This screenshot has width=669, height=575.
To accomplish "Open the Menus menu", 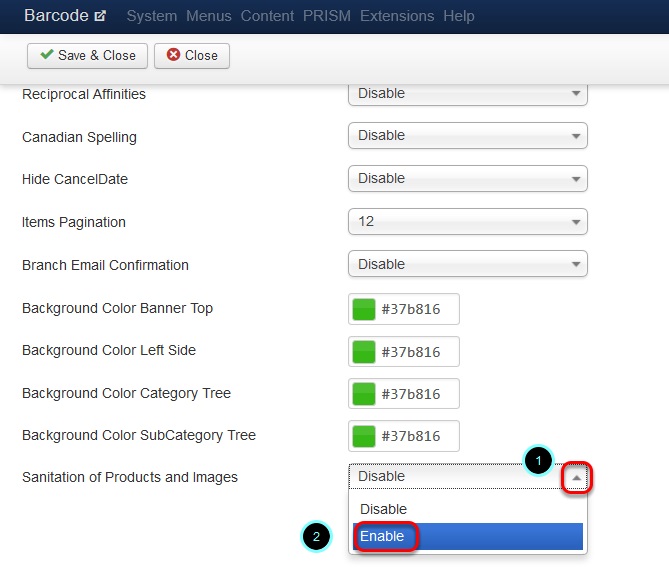I will coord(209,16).
